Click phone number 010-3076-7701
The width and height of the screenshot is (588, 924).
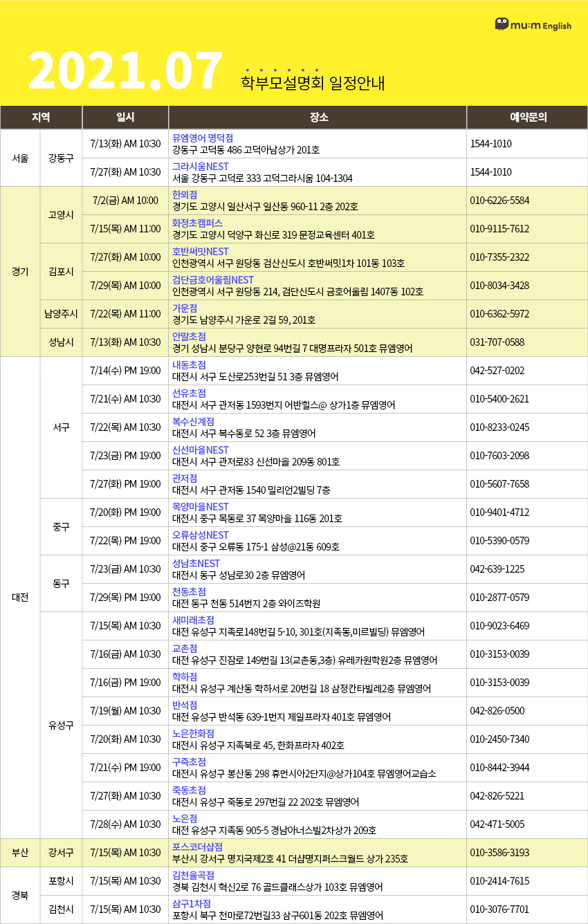pyautogui.click(x=499, y=909)
